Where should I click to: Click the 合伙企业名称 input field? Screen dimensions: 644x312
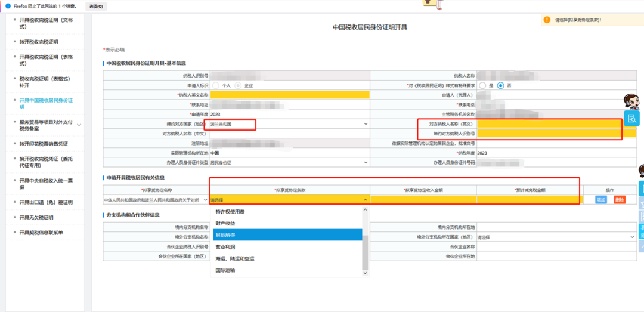point(556,246)
